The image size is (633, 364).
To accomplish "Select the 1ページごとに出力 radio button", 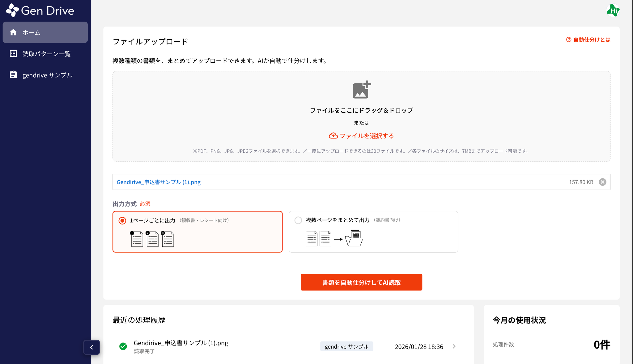I will point(122,221).
